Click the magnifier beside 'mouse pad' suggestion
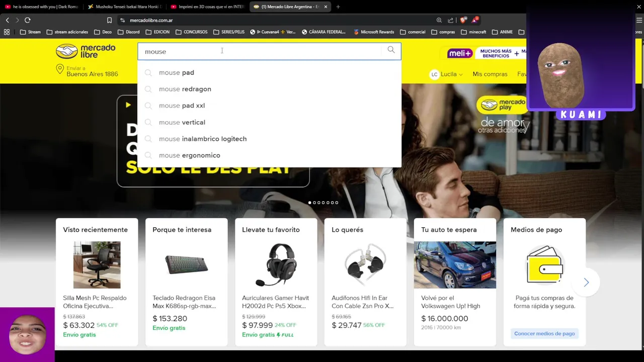Image resolution: width=644 pixels, height=362 pixels. coord(148,72)
